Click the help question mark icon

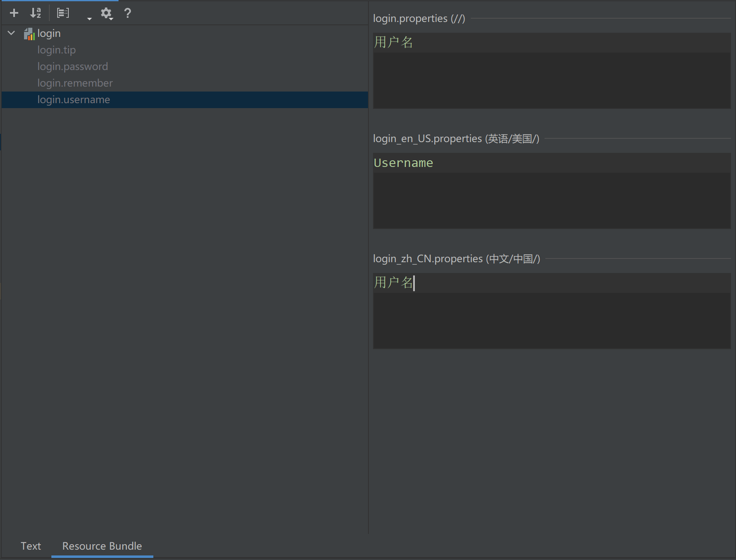pos(128,13)
